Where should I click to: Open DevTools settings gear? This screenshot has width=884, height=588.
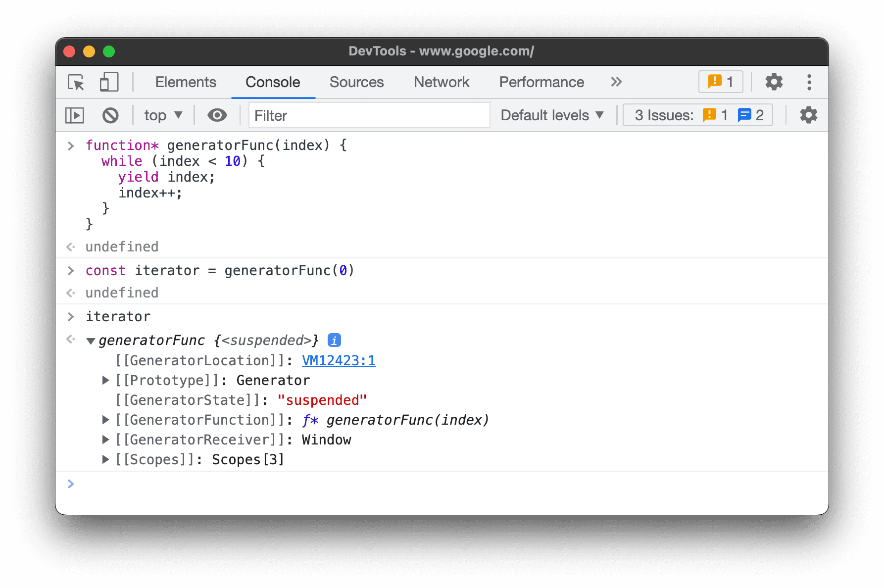point(773,82)
